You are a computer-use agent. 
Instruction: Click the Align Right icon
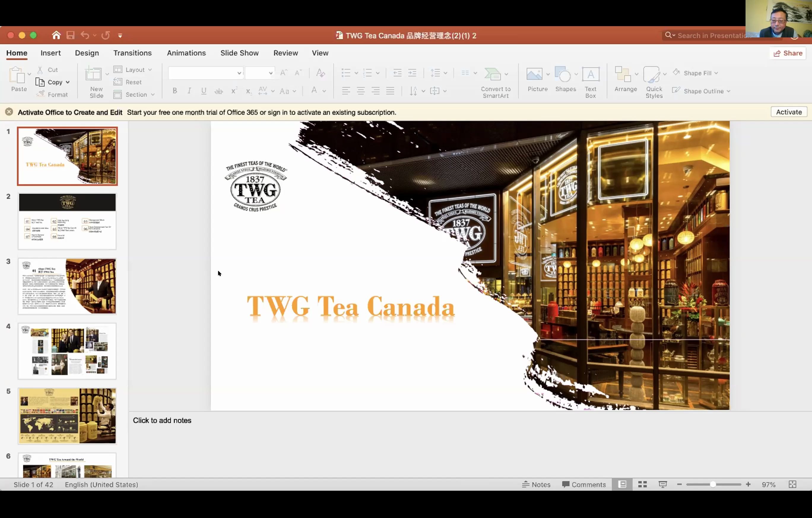(375, 91)
